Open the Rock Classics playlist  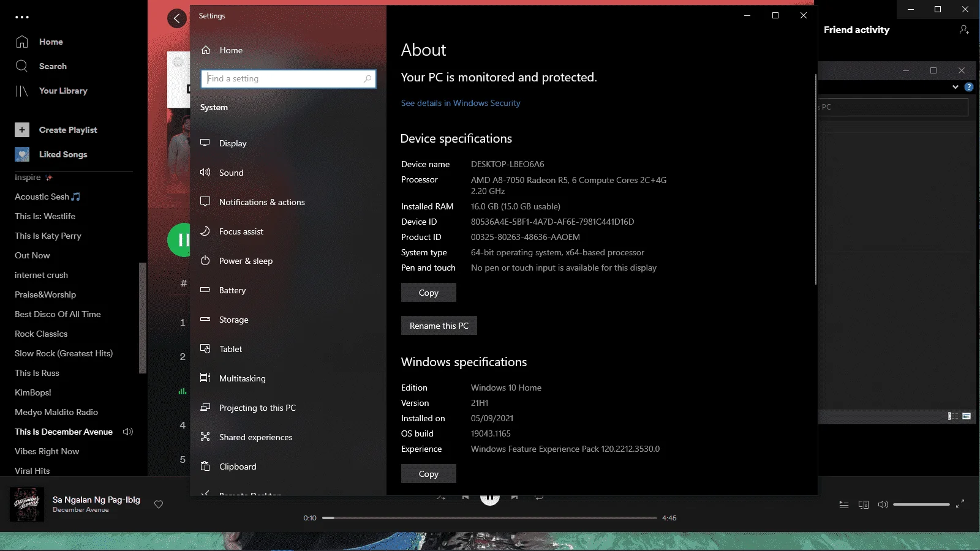click(41, 334)
